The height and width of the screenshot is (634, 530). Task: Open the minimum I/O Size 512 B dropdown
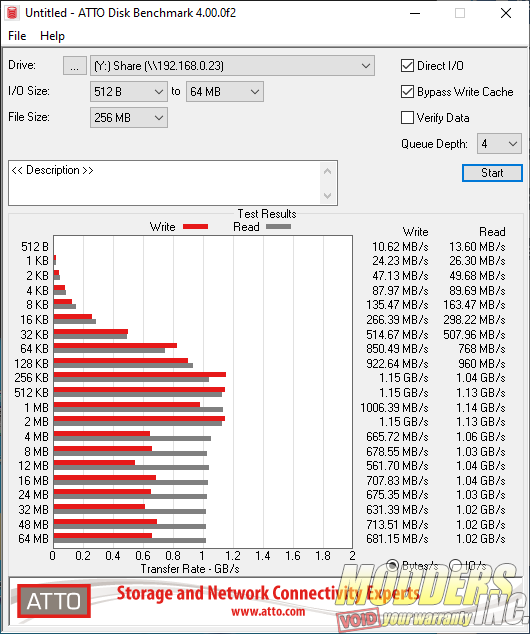pyautogui.click(x=129, y=92)
